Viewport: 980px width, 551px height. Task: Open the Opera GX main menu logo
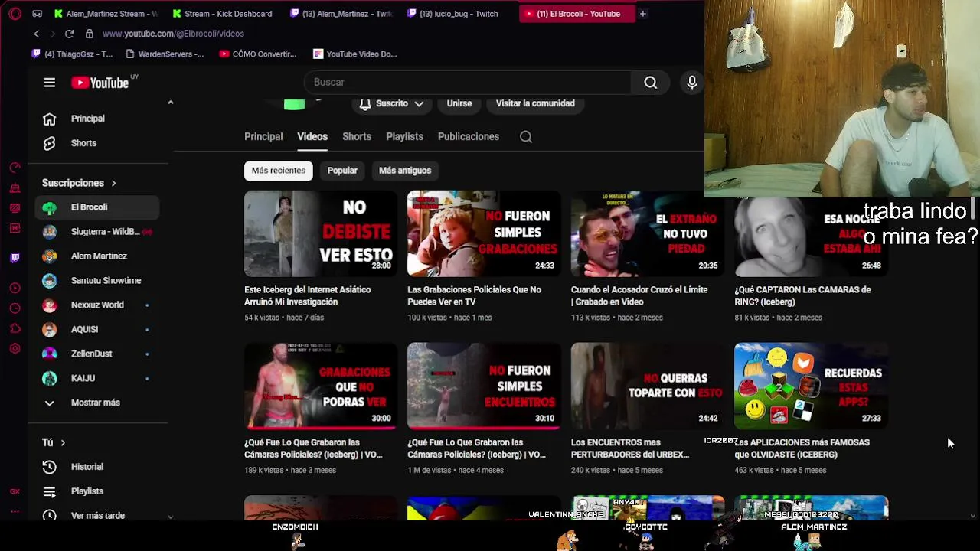pos(15,14)
